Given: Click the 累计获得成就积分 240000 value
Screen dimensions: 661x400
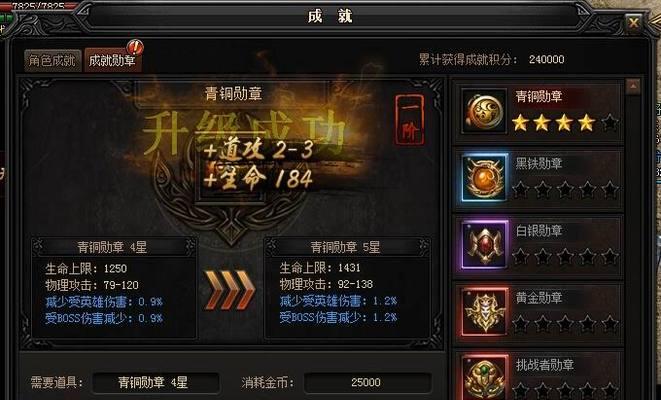Looking at the screenshot, I should click(x=546, y=59).
